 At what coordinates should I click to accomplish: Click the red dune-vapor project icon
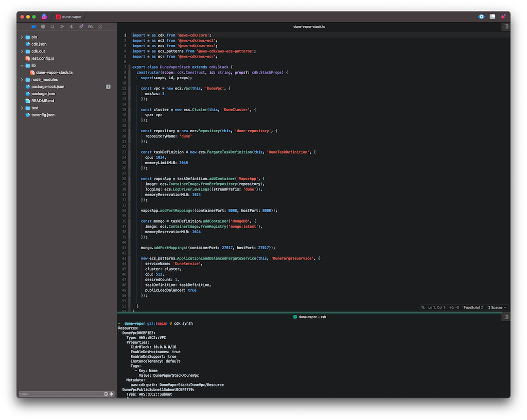coord(58,17)
